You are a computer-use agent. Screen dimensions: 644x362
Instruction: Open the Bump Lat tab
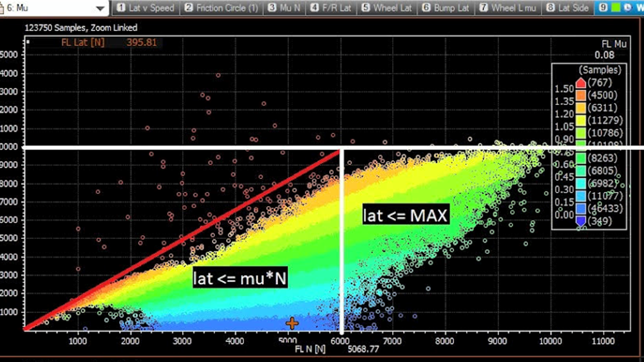[x=445, y=8]
